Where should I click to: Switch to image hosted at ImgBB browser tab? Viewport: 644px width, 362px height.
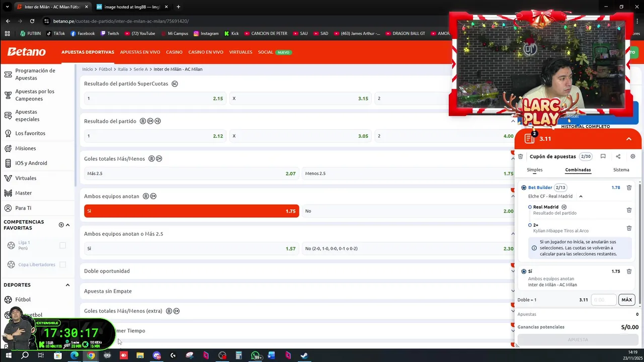[131, 7]
